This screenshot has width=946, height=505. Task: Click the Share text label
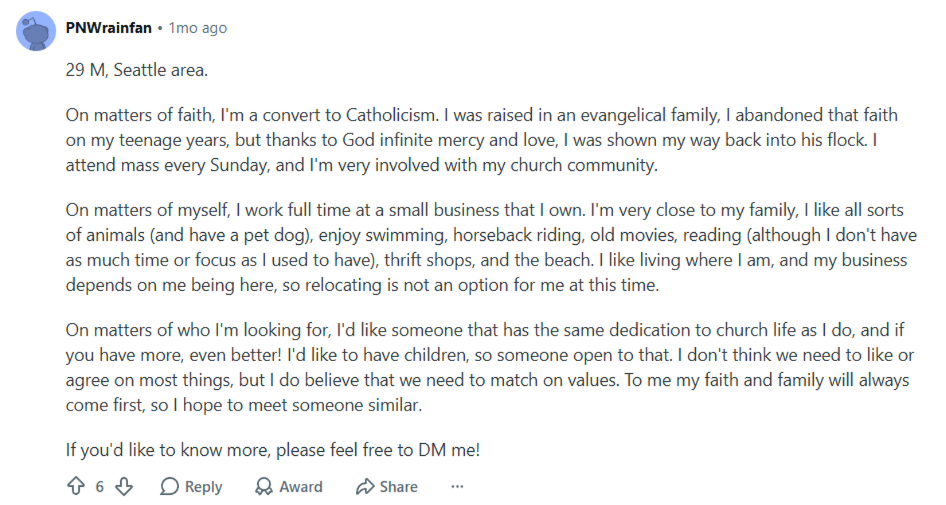[x=398, y=486]
